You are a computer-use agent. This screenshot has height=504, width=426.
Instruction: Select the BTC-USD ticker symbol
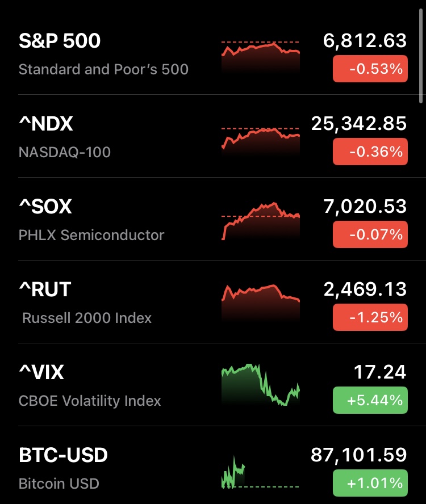pyautogui.click(x=63, y=455)
